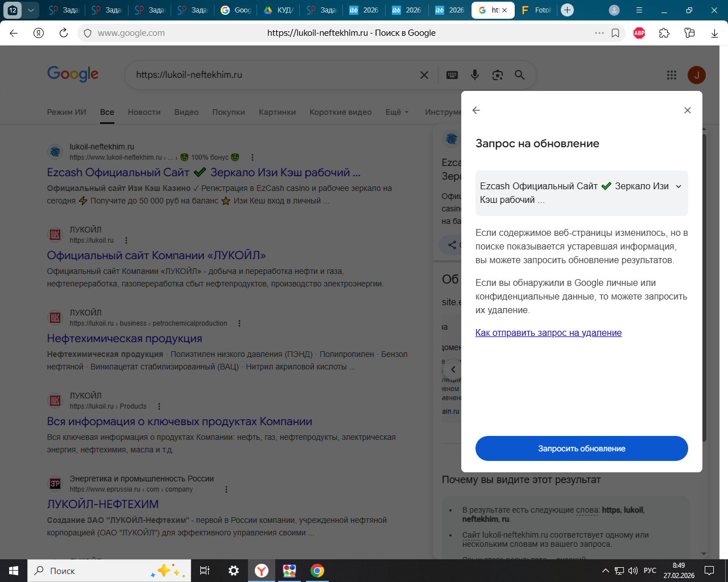Click the Yandex 'Я' home button
Image resolution: width=728 pixels, height=582 pixels.
point(39,33)
